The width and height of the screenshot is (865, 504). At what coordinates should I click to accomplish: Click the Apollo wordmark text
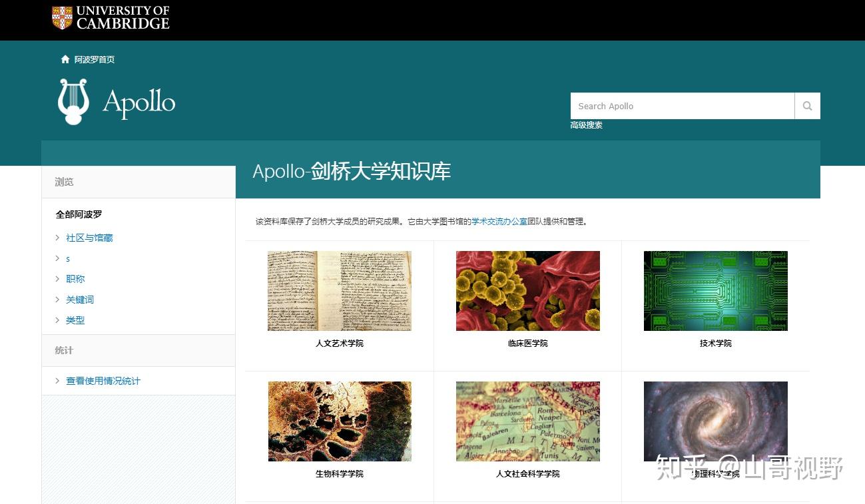[139, 103]
